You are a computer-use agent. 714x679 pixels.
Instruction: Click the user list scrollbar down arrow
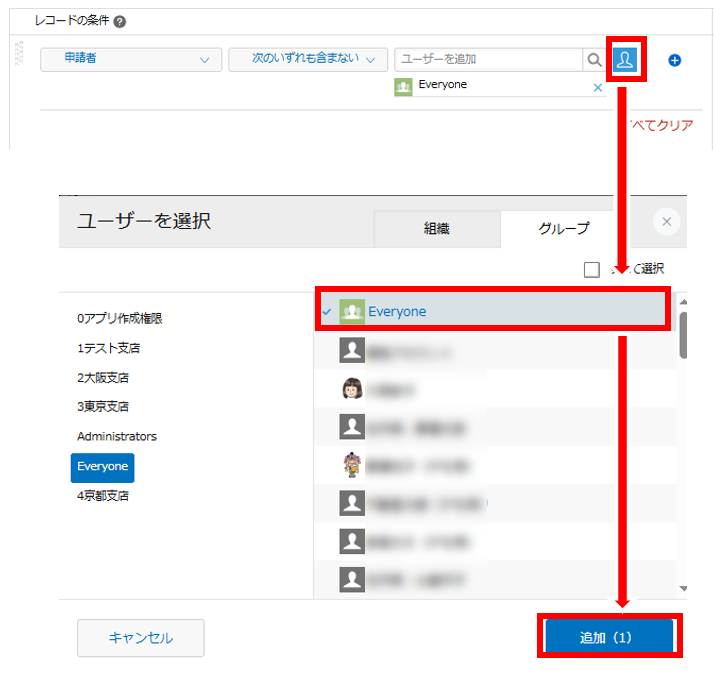pos(683,589)
